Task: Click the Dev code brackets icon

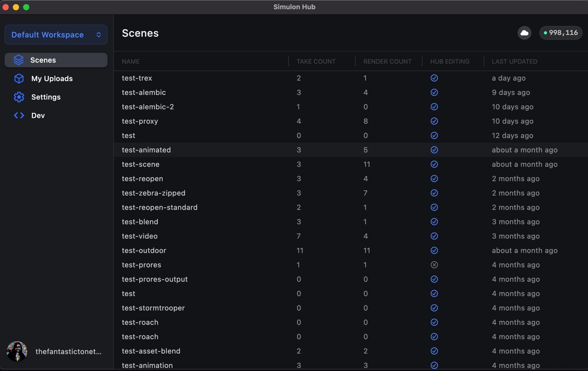Action: [19, 116]
